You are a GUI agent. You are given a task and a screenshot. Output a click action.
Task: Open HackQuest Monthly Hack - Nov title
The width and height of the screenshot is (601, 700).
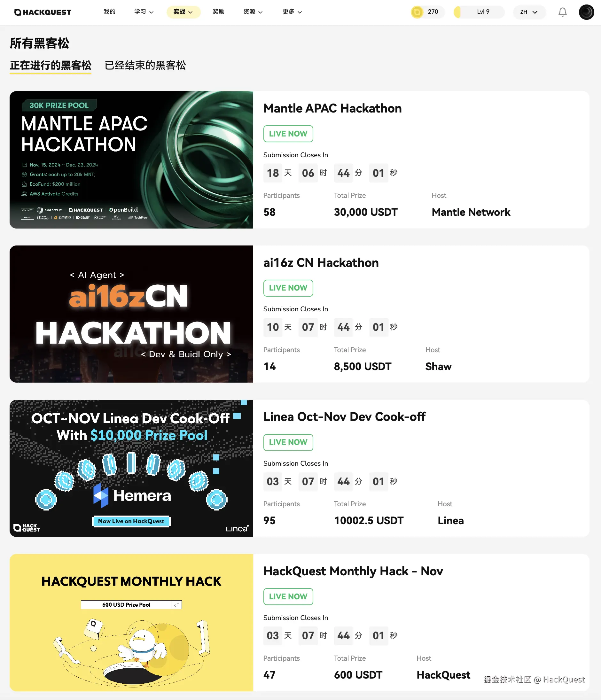[353, 571]
